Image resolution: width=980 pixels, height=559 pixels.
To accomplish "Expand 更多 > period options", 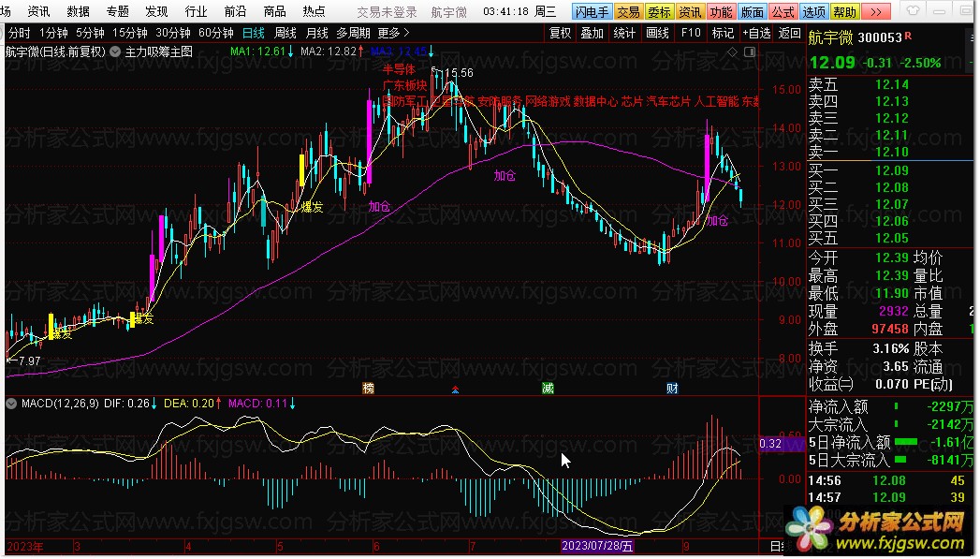I will click(x=394, y=33).
